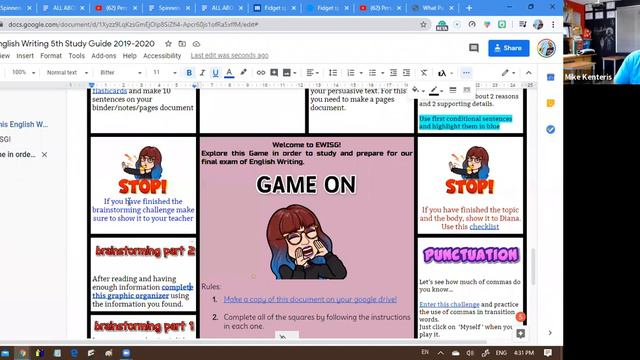The image size is (640, 360).
Task: Click the document vertical scrollbar
Action: (x=533, y=267)
